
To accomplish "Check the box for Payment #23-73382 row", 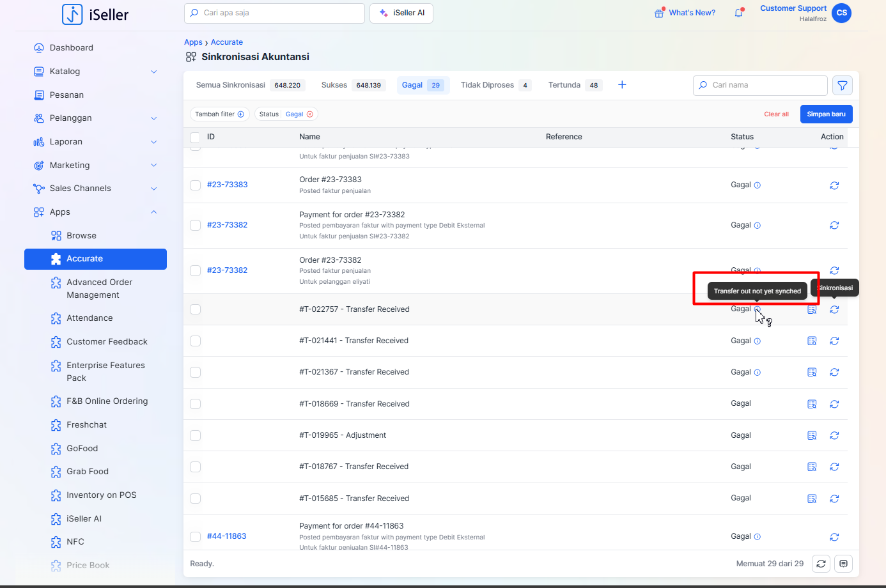I will [x=195, y=225].
